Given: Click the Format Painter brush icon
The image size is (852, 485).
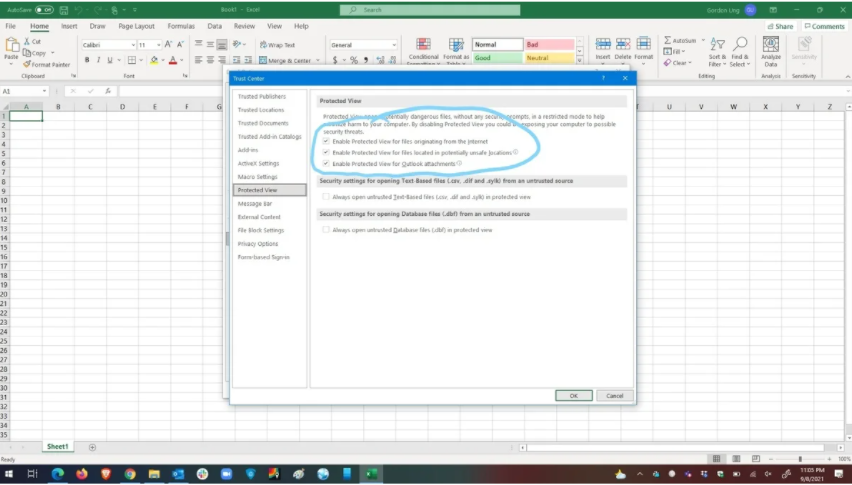Looking at the screenshot, I should coord(25,64).
